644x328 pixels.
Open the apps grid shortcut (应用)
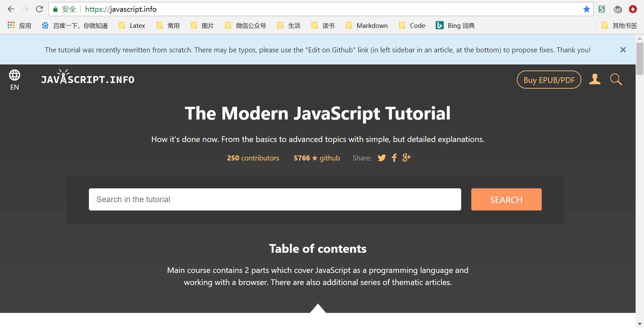[19, 26]
